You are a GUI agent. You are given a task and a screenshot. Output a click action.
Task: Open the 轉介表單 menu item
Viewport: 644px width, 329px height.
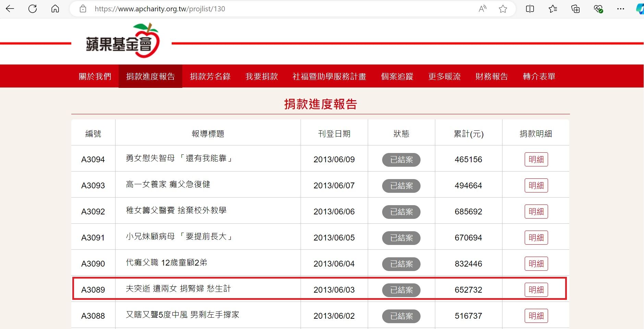[539, 76]
